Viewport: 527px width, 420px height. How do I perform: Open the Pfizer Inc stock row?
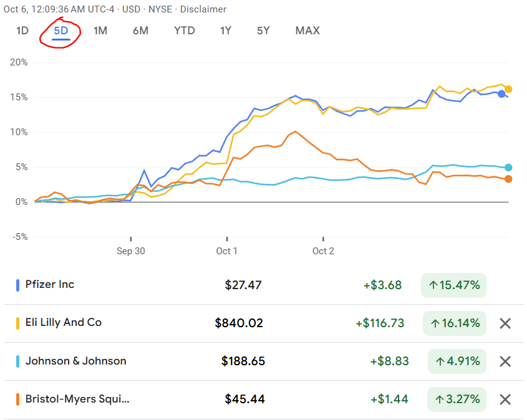pos(50,285)
